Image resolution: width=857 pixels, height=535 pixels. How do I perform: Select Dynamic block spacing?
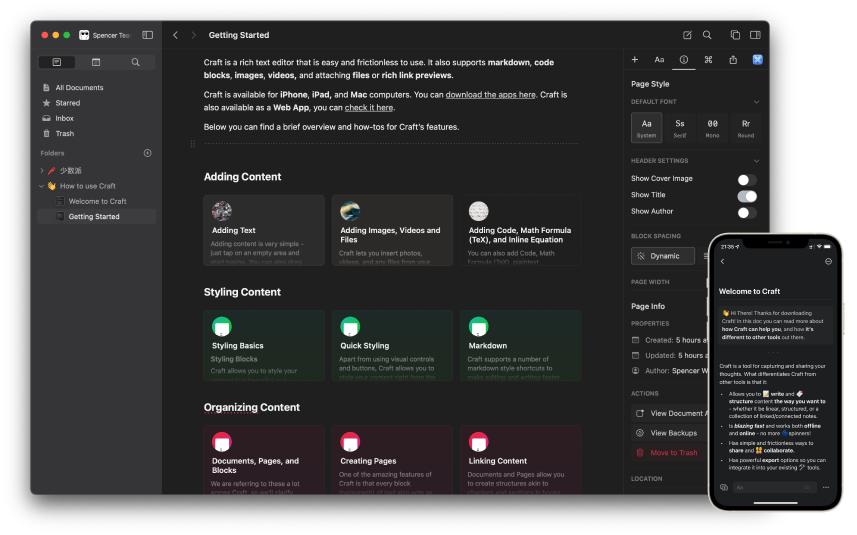(x=663, y=256)
